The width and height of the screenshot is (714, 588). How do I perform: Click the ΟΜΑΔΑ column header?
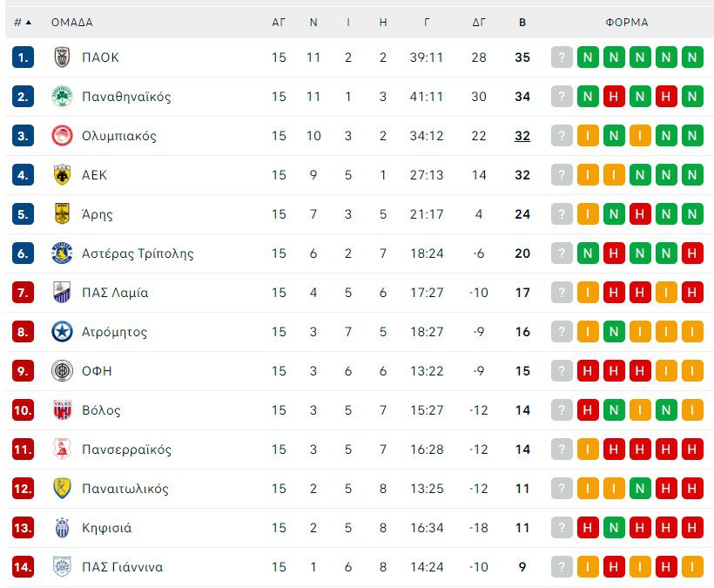click(71, 23)
